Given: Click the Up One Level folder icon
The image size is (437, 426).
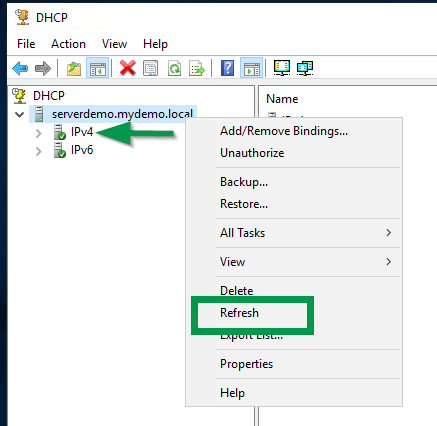Looking at the screenshot, I should tap(74, 68).
